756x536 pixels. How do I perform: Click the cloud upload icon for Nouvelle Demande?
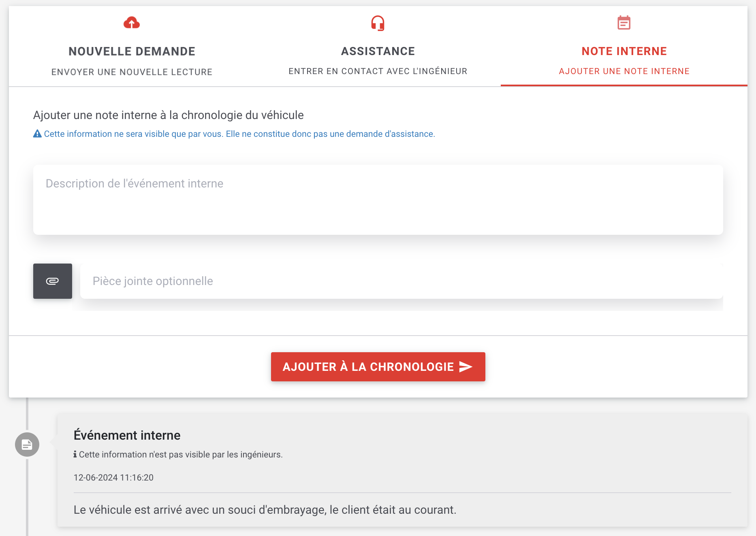click(x=132, y=23)
